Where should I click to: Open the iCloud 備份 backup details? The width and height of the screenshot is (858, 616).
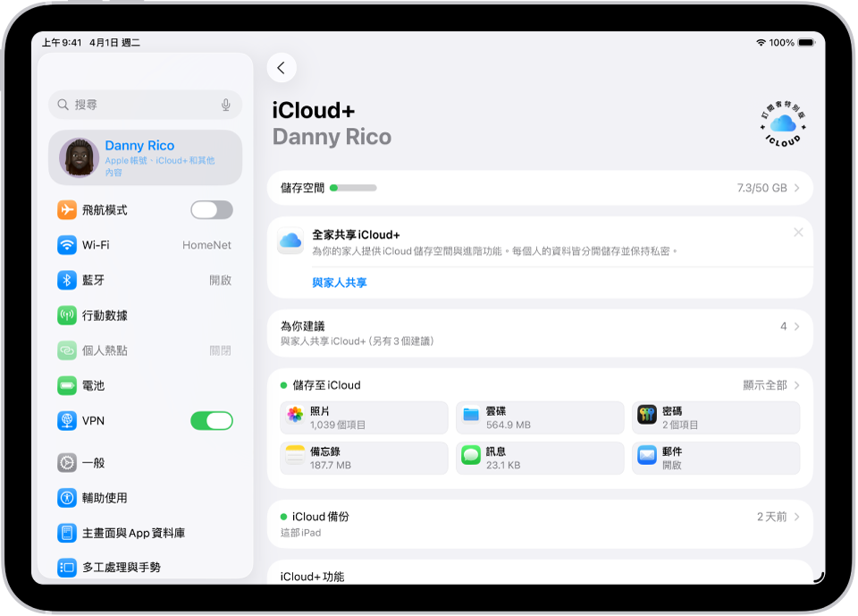(540, 521)
